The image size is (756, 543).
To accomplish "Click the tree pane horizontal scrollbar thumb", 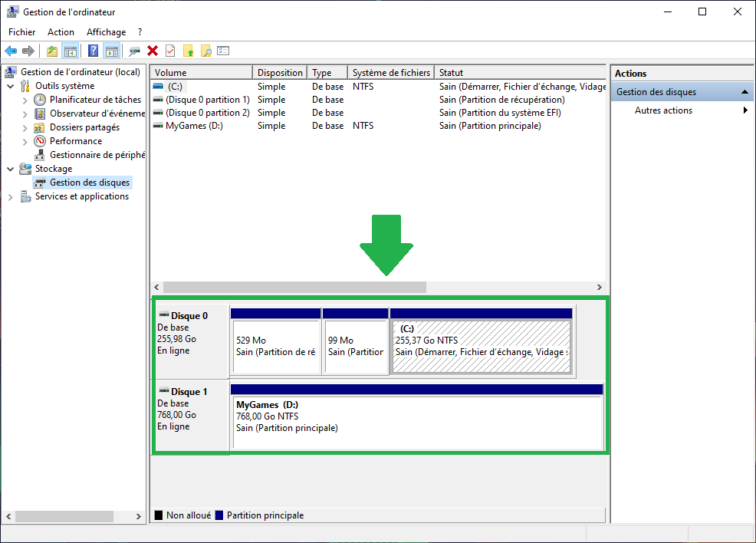I will [64, 516].
